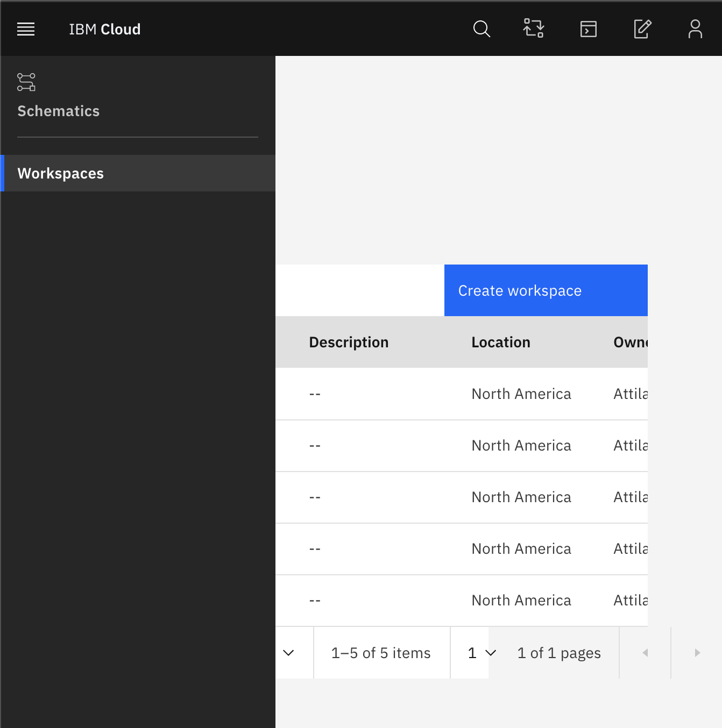Open the search icon in the header
This screenshot has height=728, width=722.
(482, 29)
